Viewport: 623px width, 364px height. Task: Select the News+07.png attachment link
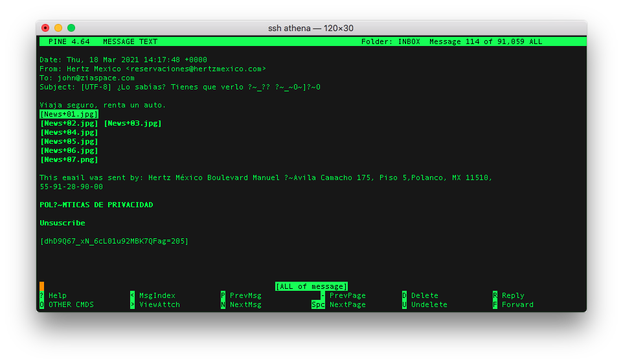[69, 159]
